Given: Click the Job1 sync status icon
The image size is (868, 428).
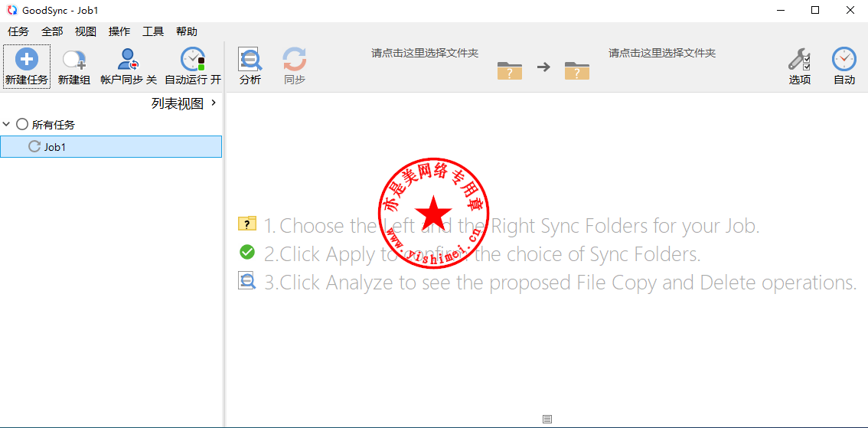Looking at the screenshot, I should (x=34, y=147).
